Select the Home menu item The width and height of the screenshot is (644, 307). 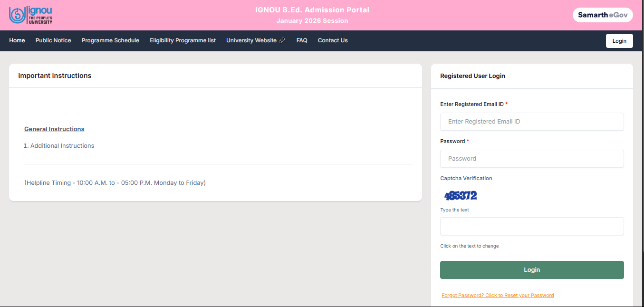17,40
